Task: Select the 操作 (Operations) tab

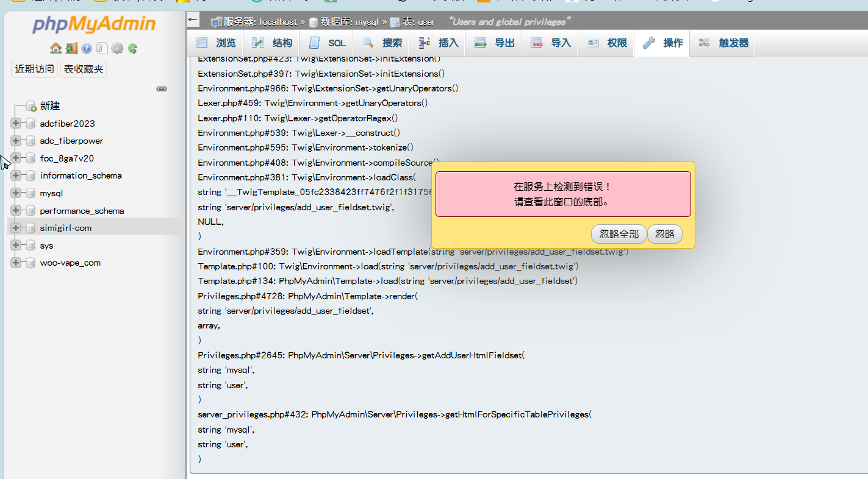Action: [663, 43]
